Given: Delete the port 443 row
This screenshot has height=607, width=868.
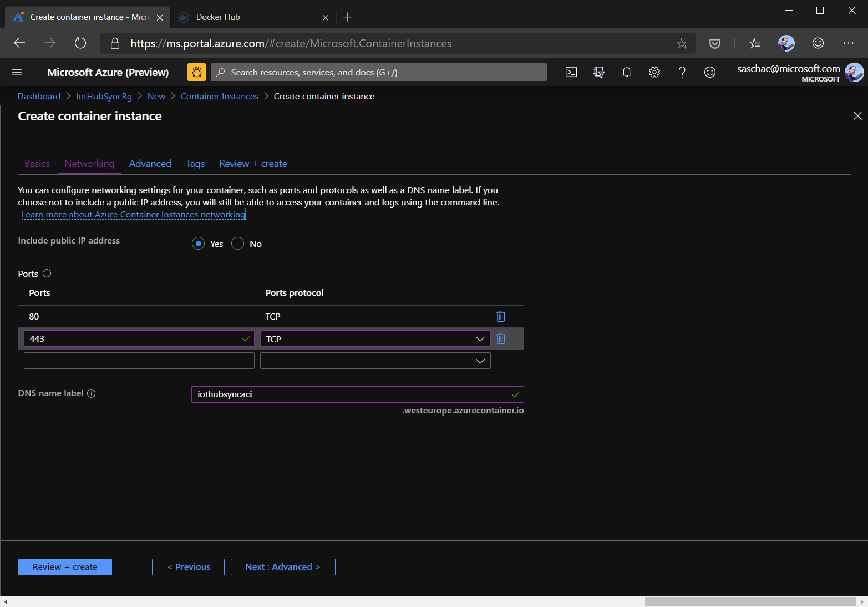Looking at the screenshot, I should [501, 338].
